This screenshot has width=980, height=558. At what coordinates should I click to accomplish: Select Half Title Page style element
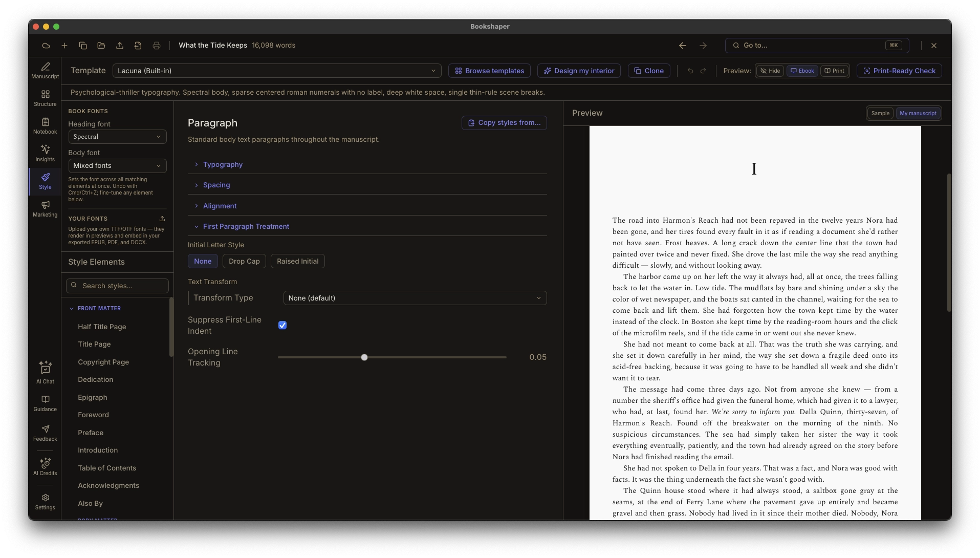click(102, 327)
